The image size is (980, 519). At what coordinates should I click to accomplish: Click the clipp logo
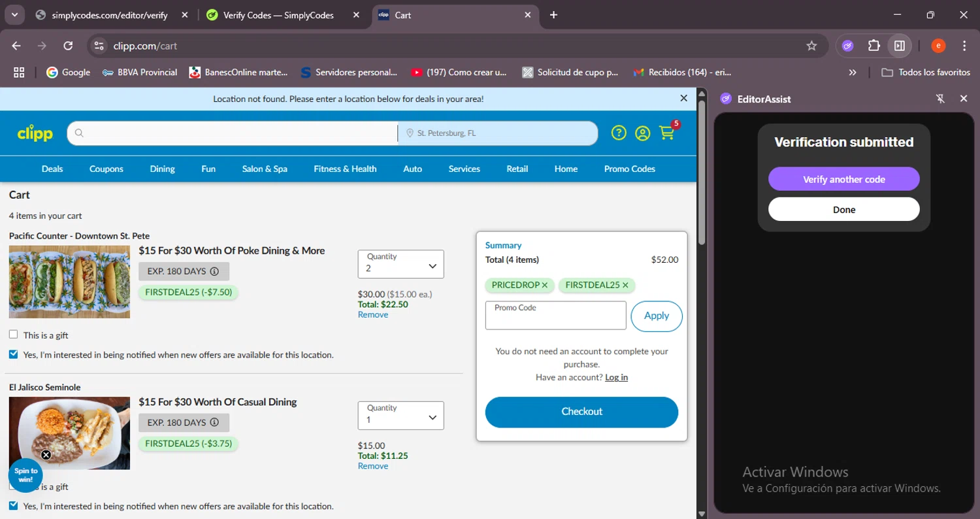coord(35,133)
